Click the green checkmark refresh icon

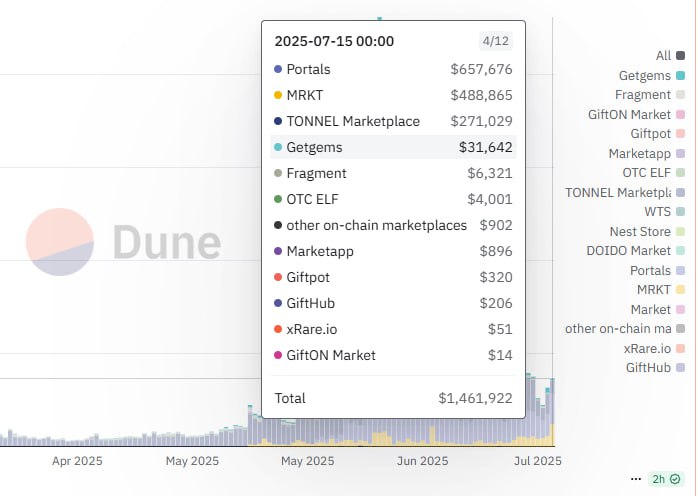click(675, 479)
